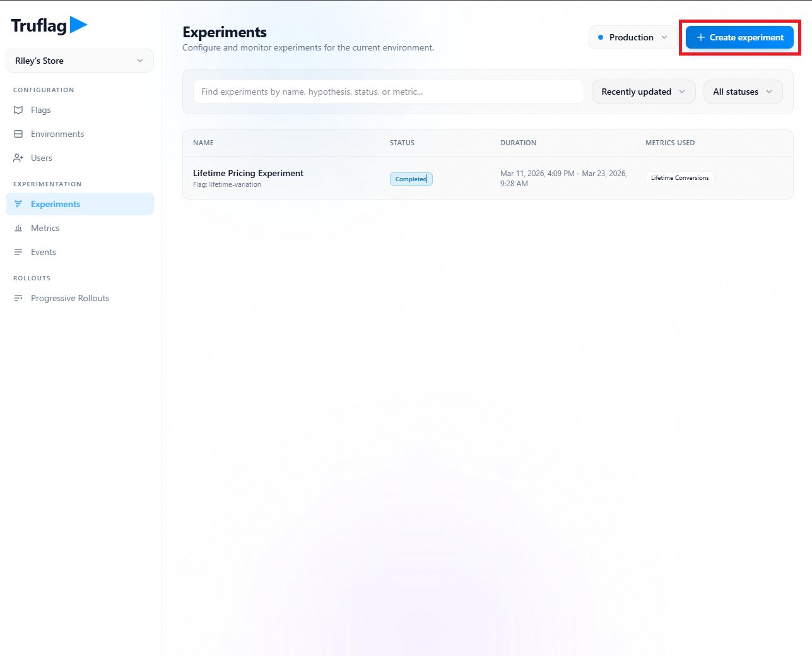The height and width of the screenshot is (656, 812).
Task: Click the Flags sidebar icon
Action: click(18, 110)
